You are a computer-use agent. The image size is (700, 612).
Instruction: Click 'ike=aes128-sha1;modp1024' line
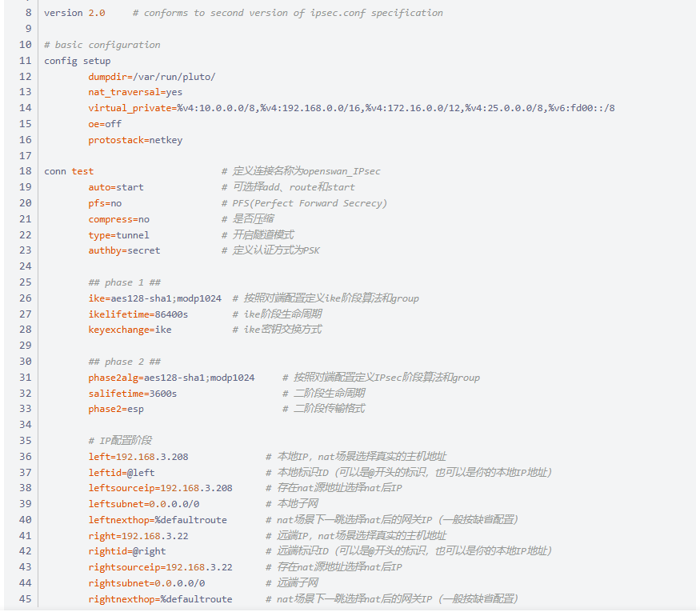pyautogui.click(x=155, y=298)
